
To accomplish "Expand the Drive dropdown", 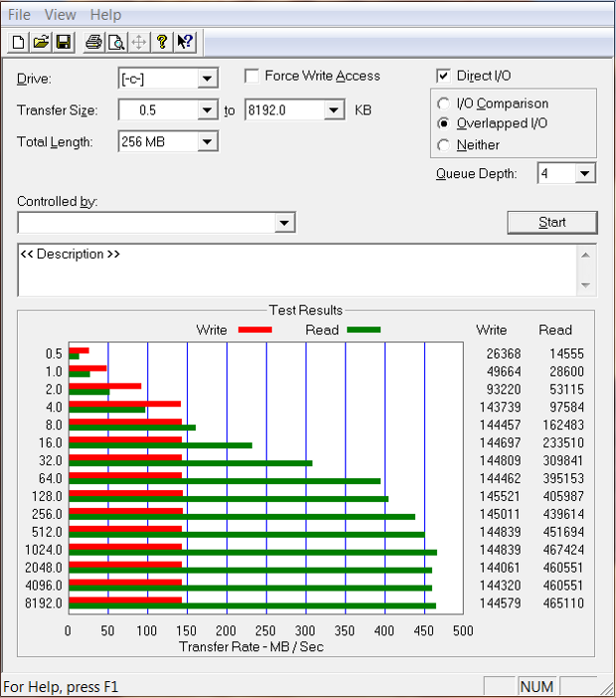I will coord(207,79).
